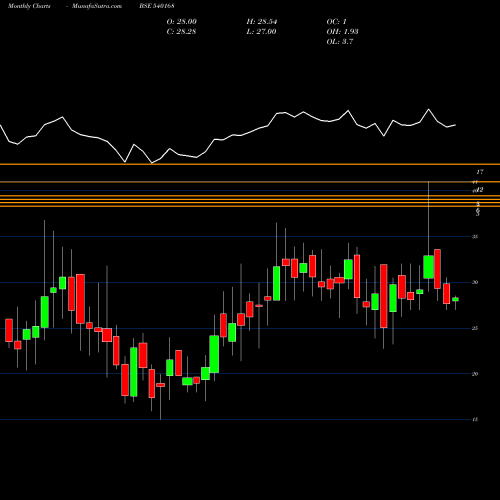Click the 'OL: 3.7' reading
Image resolution: width=500 pixels, height=500 pixels.
(340, 42)
